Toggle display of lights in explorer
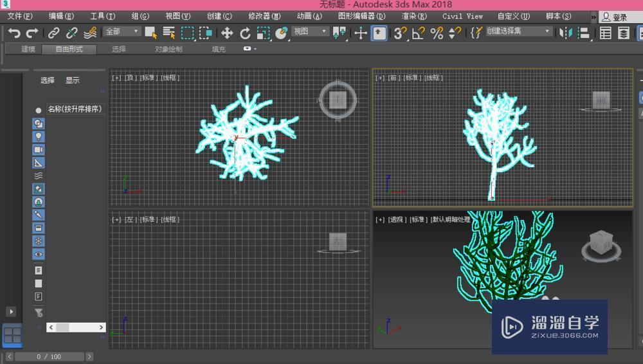Image resolution: width=643 pixels, height=364 pixels. click(x=39, y=136)
